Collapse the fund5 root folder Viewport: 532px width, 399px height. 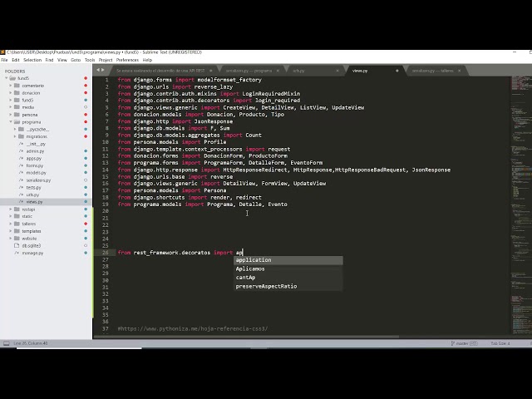click(x=7, y=78)
